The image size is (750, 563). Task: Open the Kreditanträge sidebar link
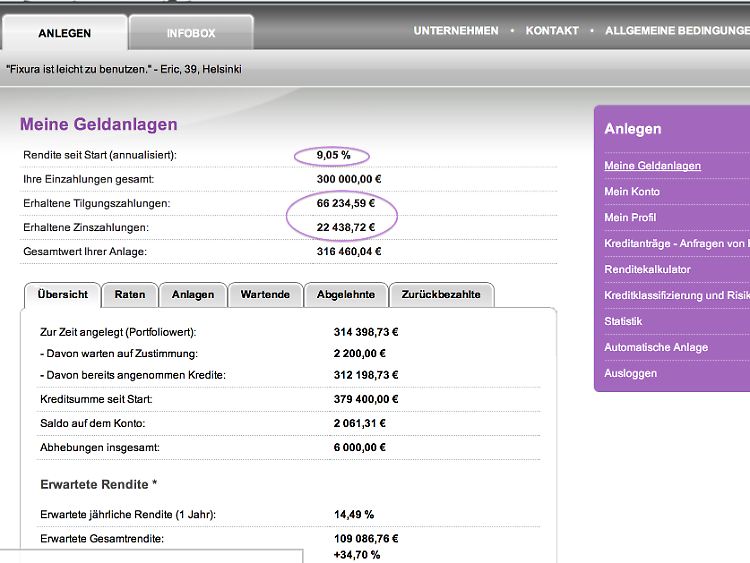(676, 244)
